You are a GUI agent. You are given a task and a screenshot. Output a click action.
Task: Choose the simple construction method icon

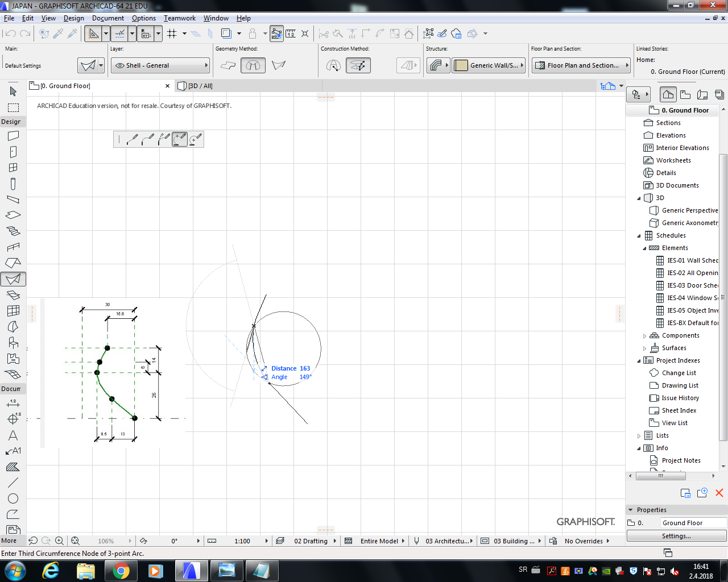point(333,65)
